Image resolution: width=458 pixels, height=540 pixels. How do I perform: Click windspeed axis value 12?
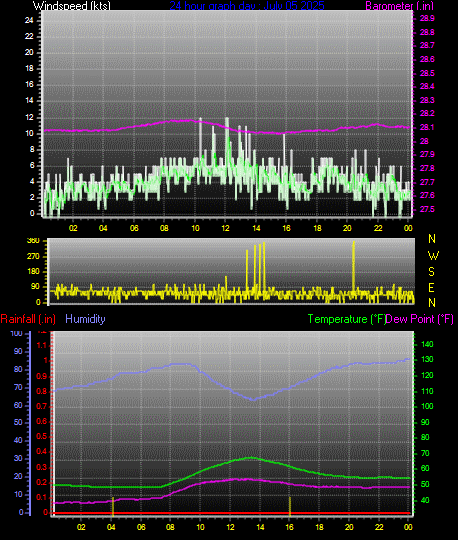29,117
